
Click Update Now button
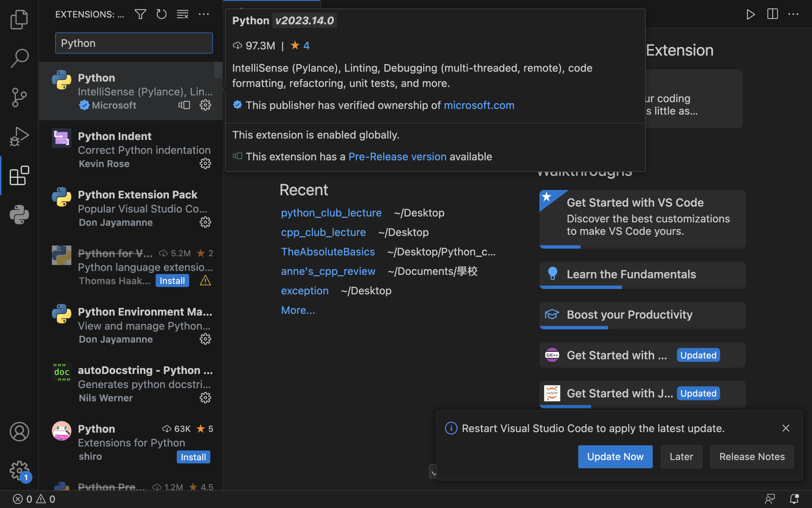[x=615, y=456]
